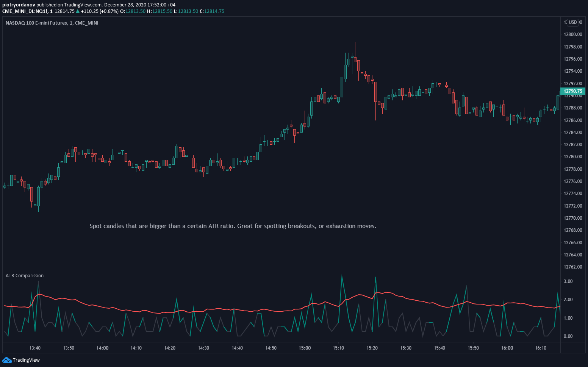Click the 14:30 time axis label
Image resolution: width=588 pixels, height=367 pixels.
click(x=203, y=348)
